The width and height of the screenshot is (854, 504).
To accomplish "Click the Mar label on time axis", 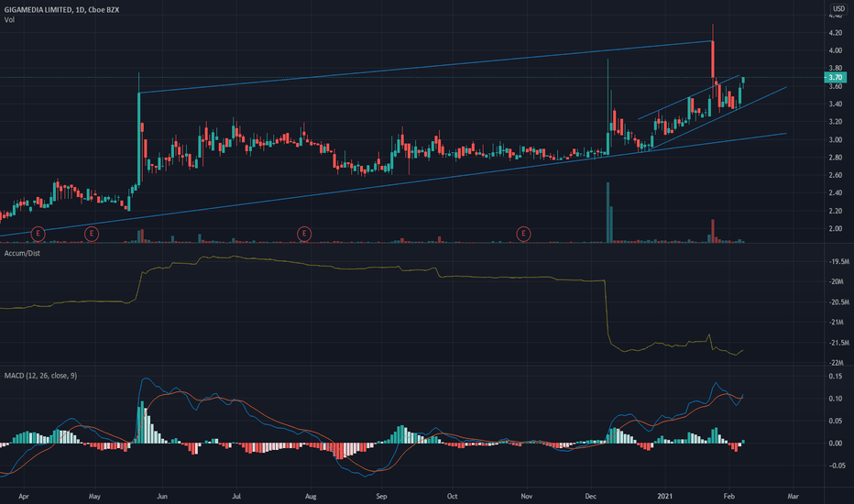I will point(793,497).
